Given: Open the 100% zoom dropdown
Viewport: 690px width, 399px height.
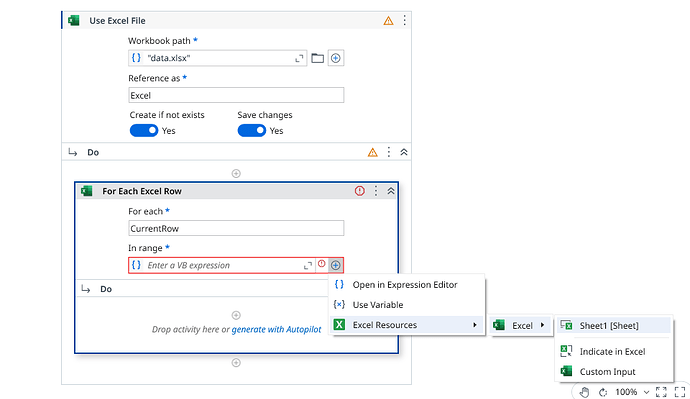Looking at the screenshot, I should coord(632,392).
